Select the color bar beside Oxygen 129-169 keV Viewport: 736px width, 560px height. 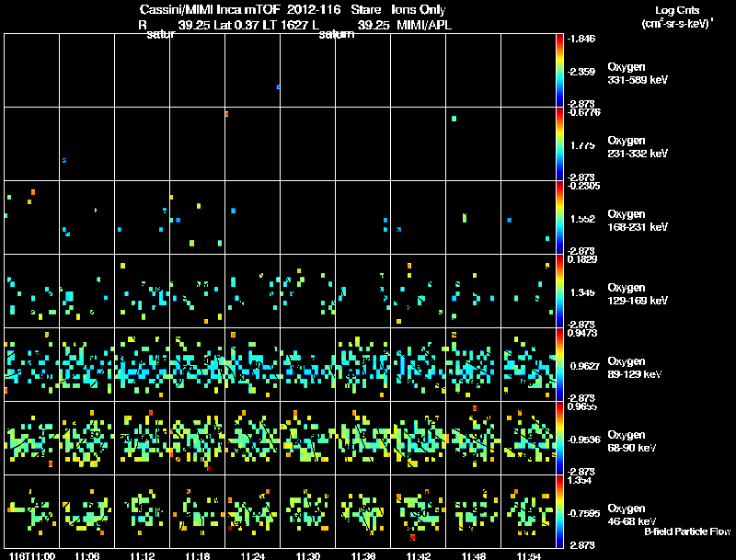(x=559, y=291)
